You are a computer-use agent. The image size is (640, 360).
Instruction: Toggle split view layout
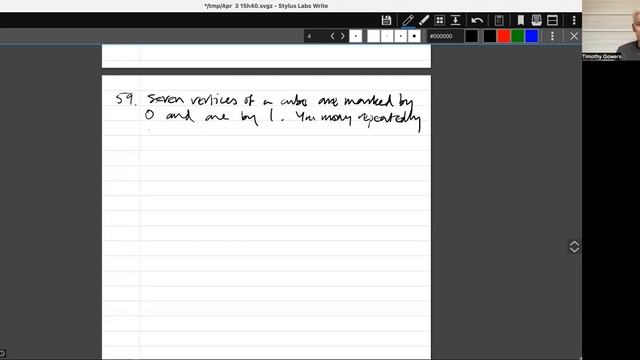click(x=552, y=20)
